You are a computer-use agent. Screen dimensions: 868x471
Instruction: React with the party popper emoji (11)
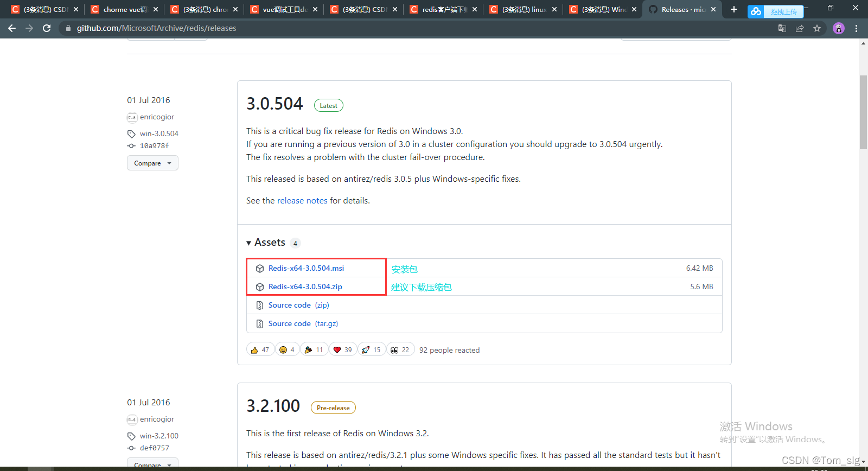314,349
